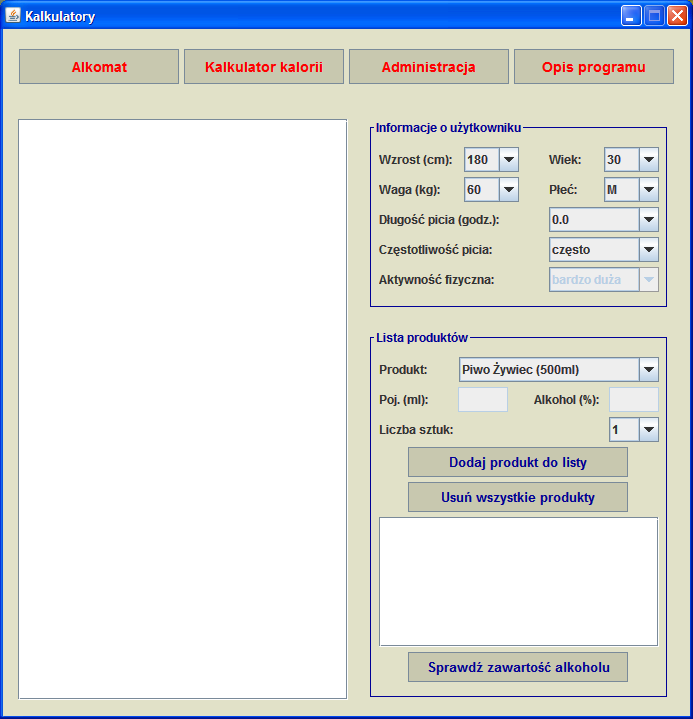Click Dodaj produkt do listy button

click(518, 462)
